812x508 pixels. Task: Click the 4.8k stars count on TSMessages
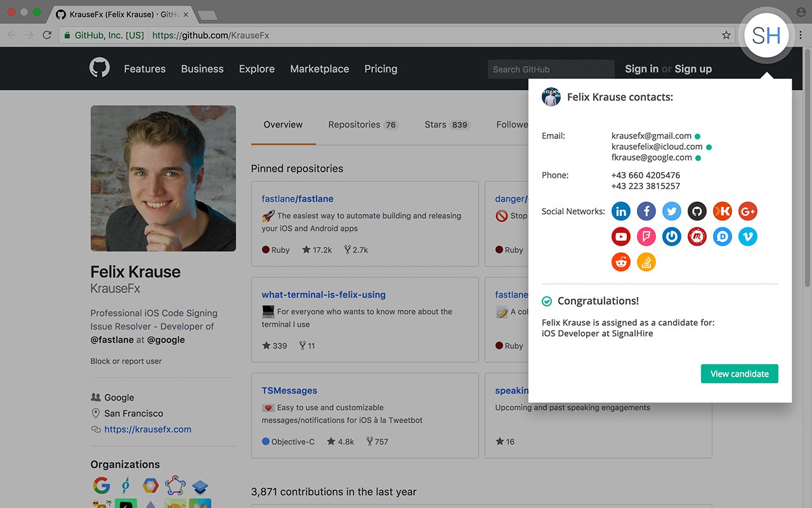point(340,442)
